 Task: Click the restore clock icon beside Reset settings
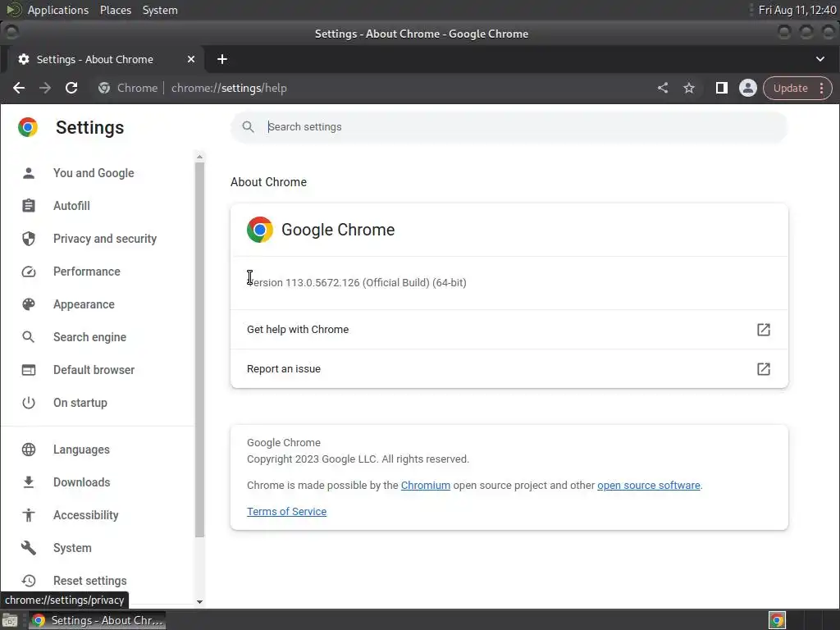click(29, 580)
